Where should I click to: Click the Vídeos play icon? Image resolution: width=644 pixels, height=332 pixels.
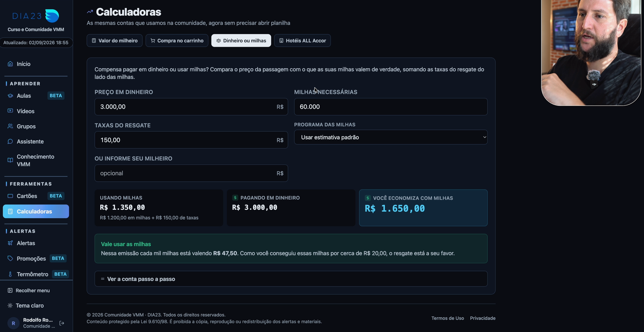pyautogui.click(x=10, y=111)
